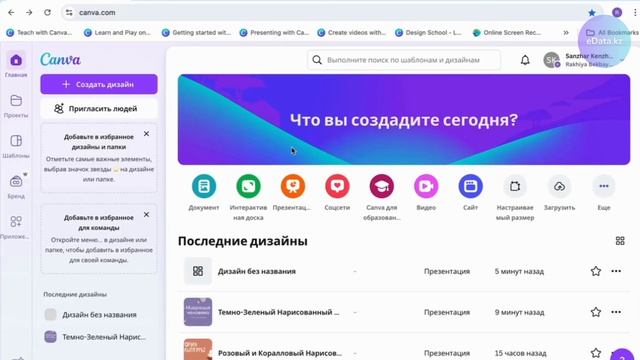Viewport: 640px width, 360px height.
Task: Star the Розовый и Коралловый design
Action: tap(596, 353)
